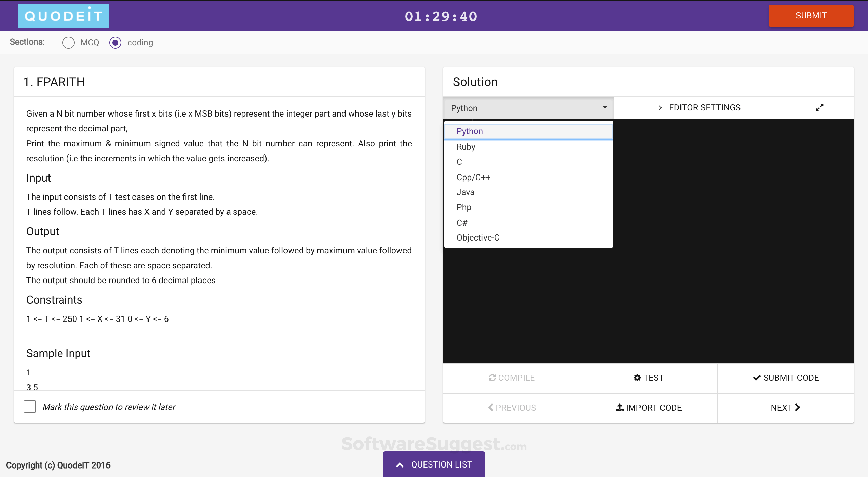Expand the QUESTION LIST panel
The height and width of the screenshot is (477, 868).
(x=434, y=464)
